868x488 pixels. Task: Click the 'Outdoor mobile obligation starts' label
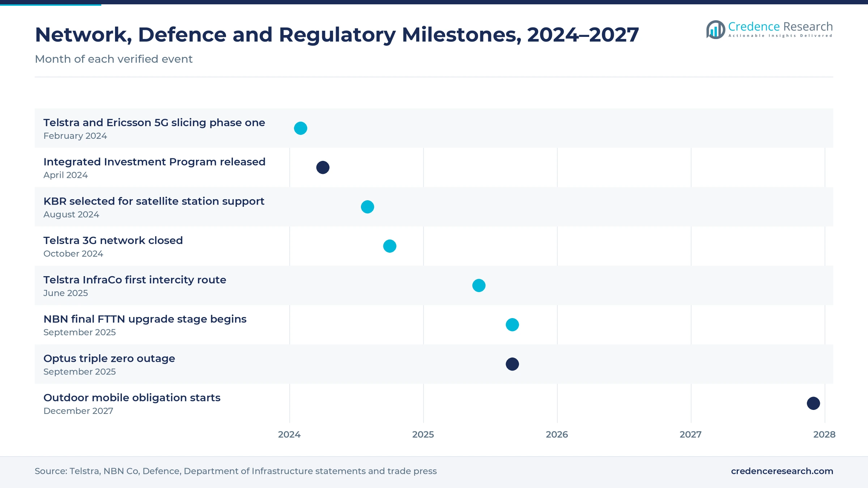point(132,398)
